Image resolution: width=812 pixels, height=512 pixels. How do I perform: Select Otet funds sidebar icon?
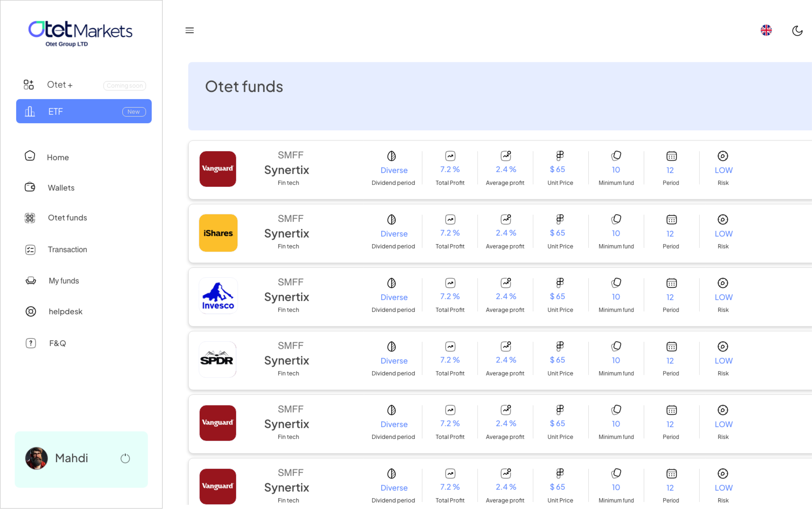tap(30, 218)
